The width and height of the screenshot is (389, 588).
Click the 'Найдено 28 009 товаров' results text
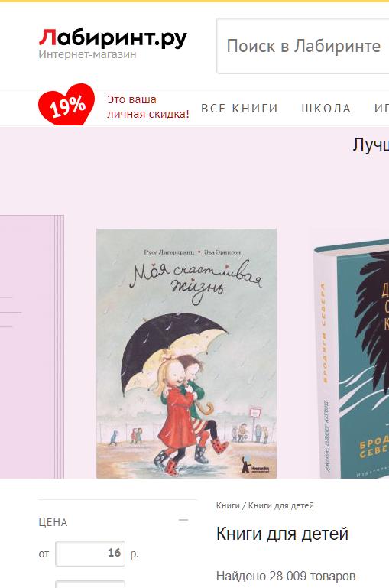pos(286,576)
